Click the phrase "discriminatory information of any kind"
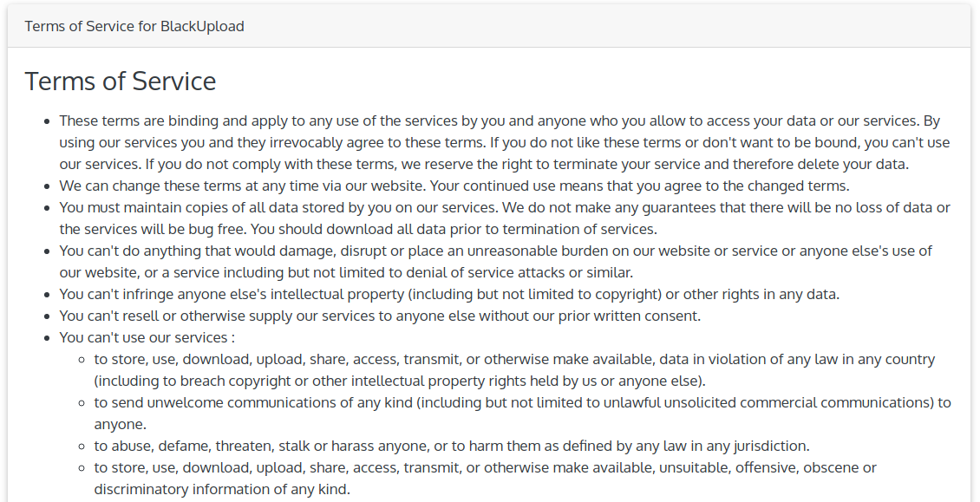Screen dimensions: 980x502 pyautogui.click(x=221, y=489)
